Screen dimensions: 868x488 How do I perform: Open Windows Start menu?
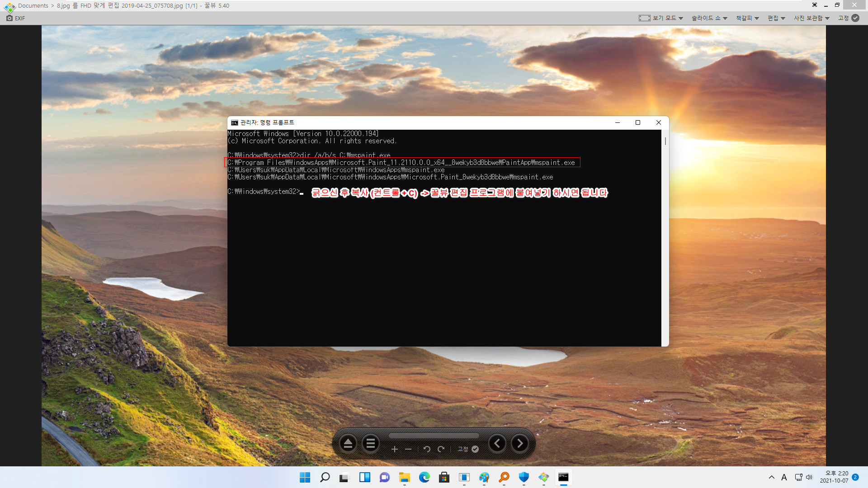point(305,477)
